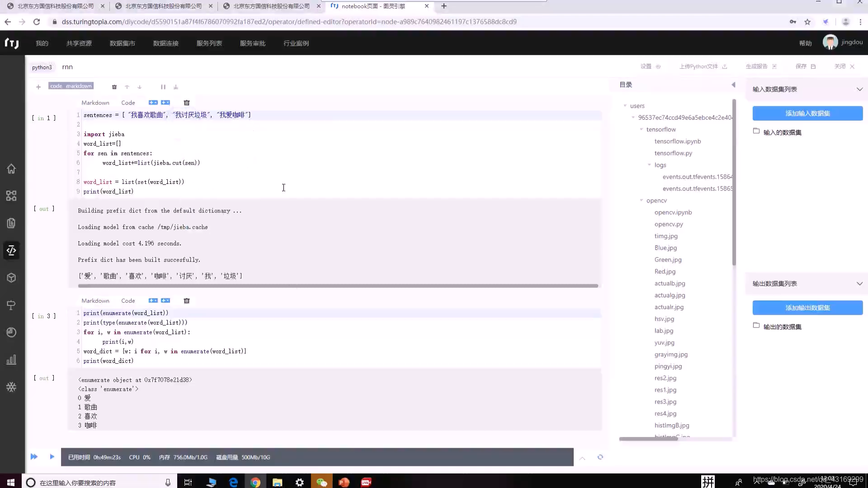Check the 输入的数据集 checkbox
868x488 pixels.
point(756,131)
